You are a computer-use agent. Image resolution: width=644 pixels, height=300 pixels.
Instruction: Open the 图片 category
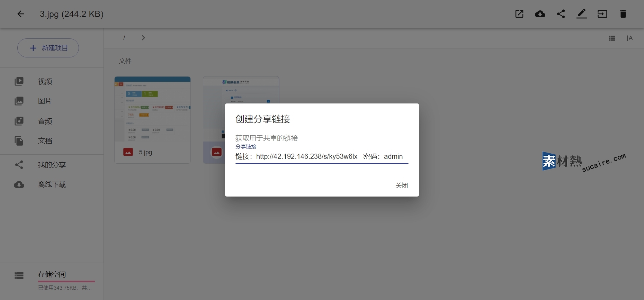[45, 101]
